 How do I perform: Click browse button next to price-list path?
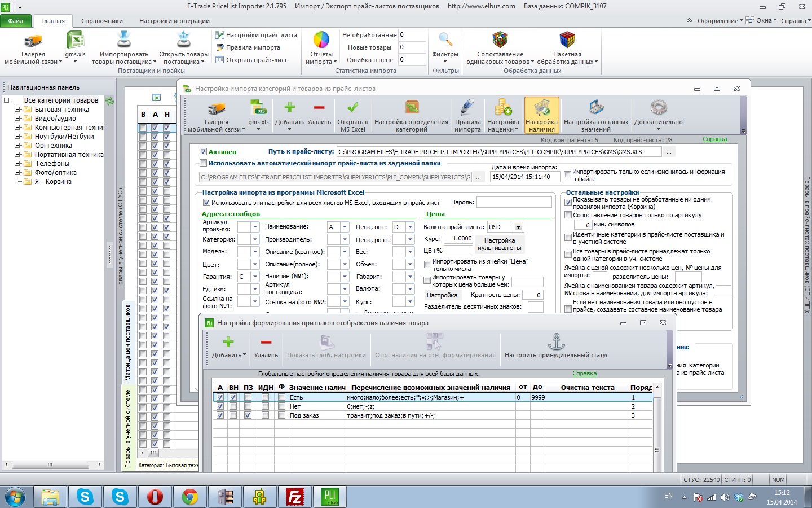[669, 152]
